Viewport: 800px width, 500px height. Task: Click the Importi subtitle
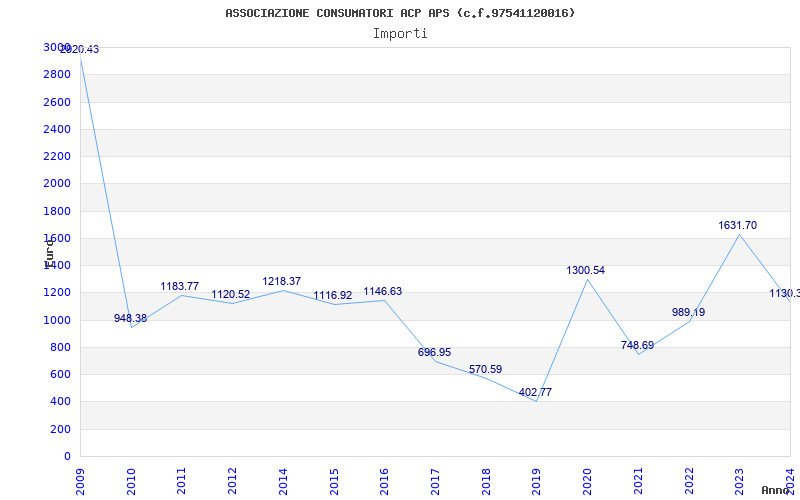pos(400,34)
